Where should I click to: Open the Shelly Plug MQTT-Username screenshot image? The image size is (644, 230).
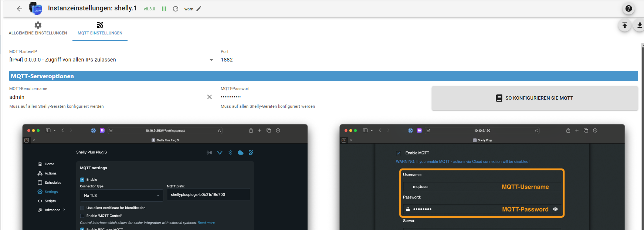click(482, 177)
